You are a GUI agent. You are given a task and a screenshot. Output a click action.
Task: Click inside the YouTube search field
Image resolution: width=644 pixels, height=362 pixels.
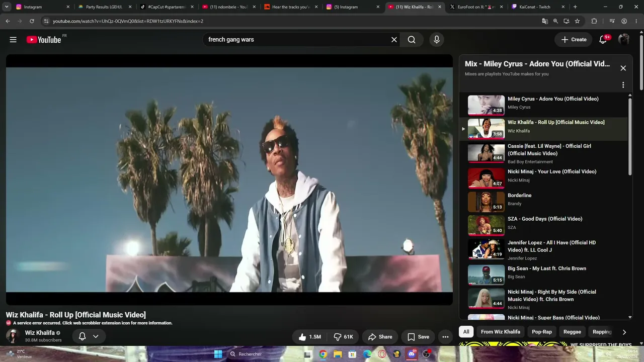click(297, 40)
